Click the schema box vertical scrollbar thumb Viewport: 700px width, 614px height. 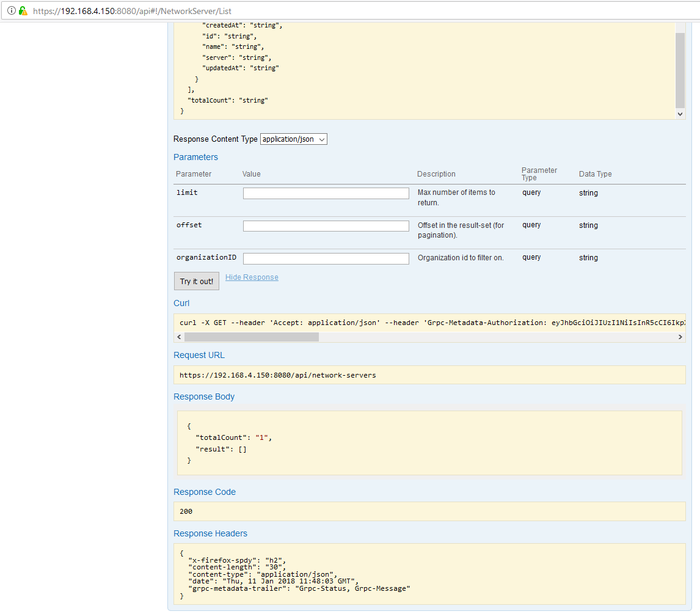pos(680,70)
